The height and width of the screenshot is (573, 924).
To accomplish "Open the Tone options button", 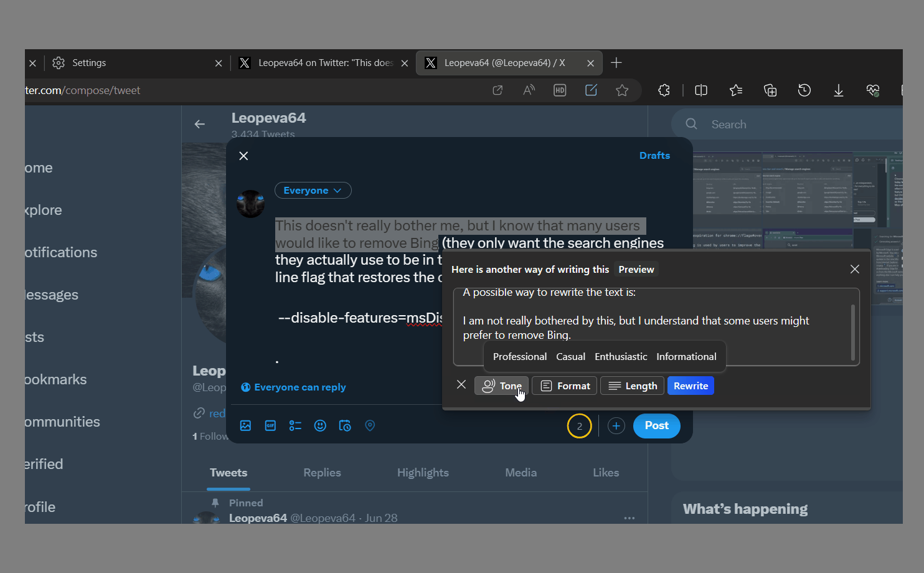I will tap(501, 386).
